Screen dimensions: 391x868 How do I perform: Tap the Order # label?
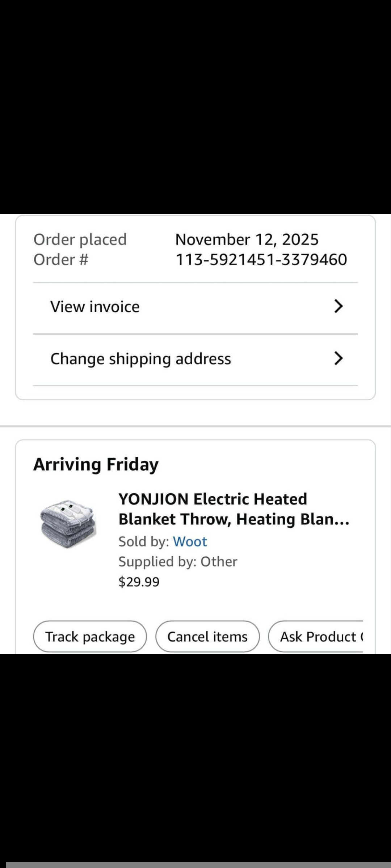(61, 259)
